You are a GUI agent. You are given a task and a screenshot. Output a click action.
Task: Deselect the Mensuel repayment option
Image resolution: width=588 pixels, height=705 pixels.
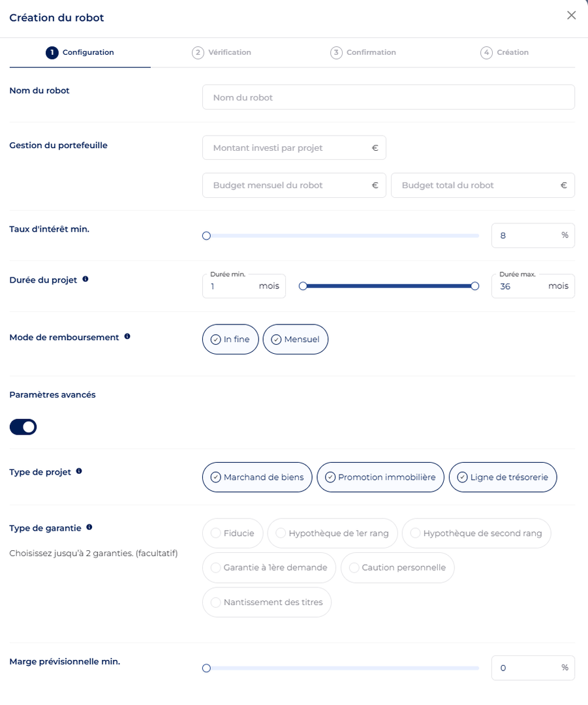[x=295, y=339]
